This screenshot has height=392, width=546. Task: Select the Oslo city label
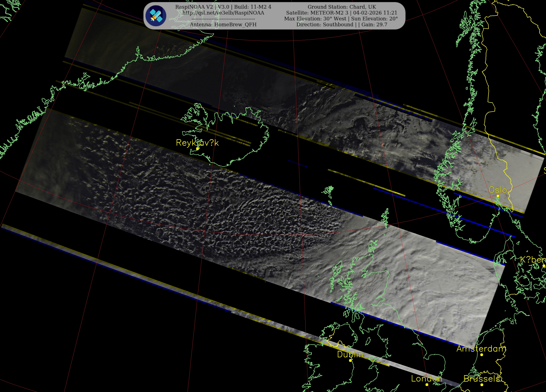[498, 190]
